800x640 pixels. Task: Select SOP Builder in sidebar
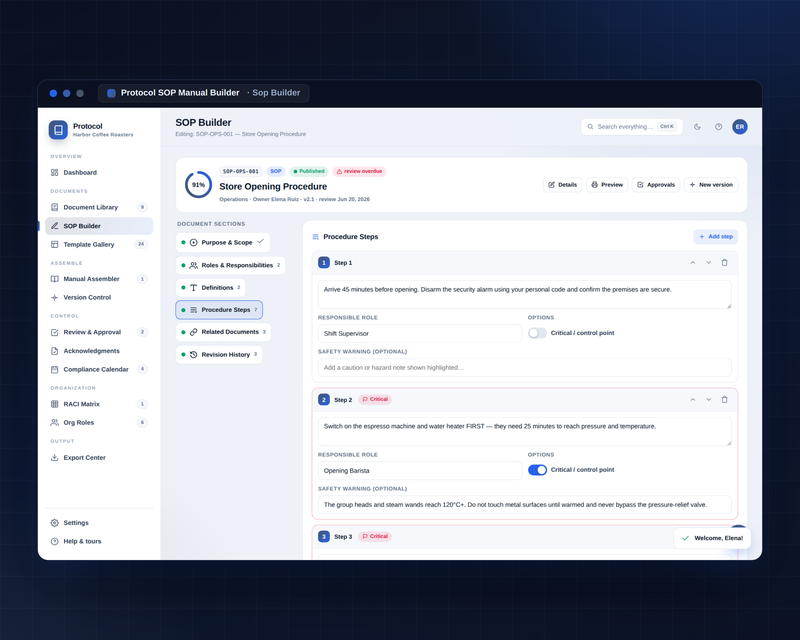pos(99,226)
